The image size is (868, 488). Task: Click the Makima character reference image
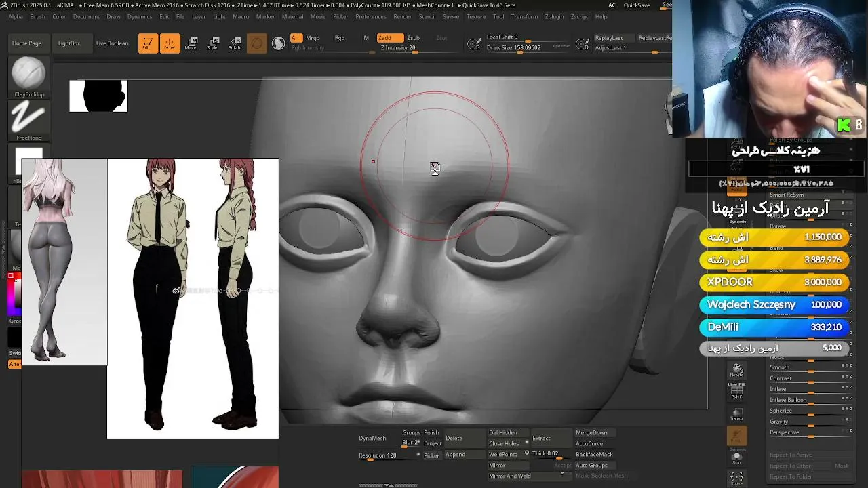[193, 298]
